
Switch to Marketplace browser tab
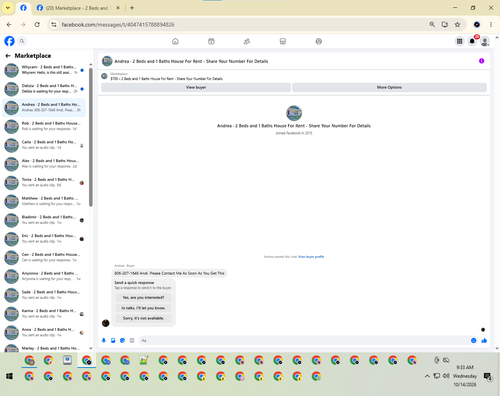(77, 8)
